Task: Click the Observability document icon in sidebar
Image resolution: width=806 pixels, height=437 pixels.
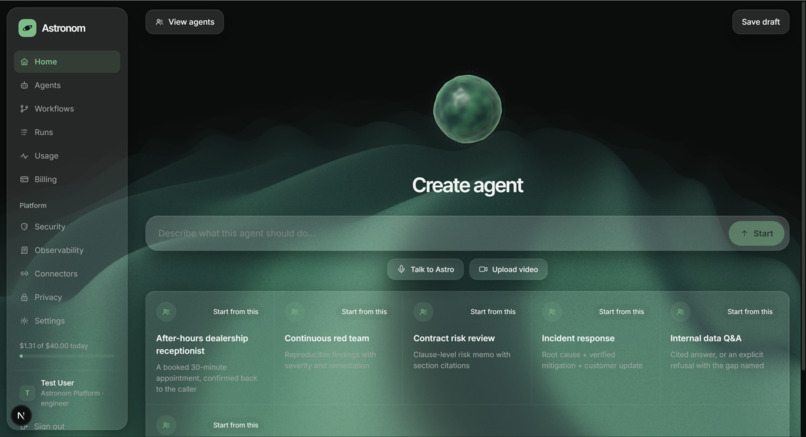Action: [x=24, y=250]
